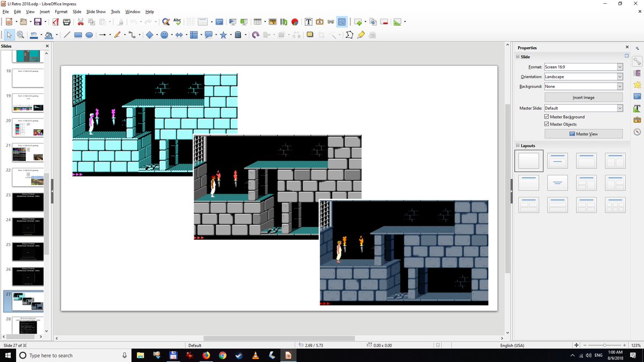The image size is (644, 362).
Task: Insert a text box (T icon)
Action: (x=309, y=22)
